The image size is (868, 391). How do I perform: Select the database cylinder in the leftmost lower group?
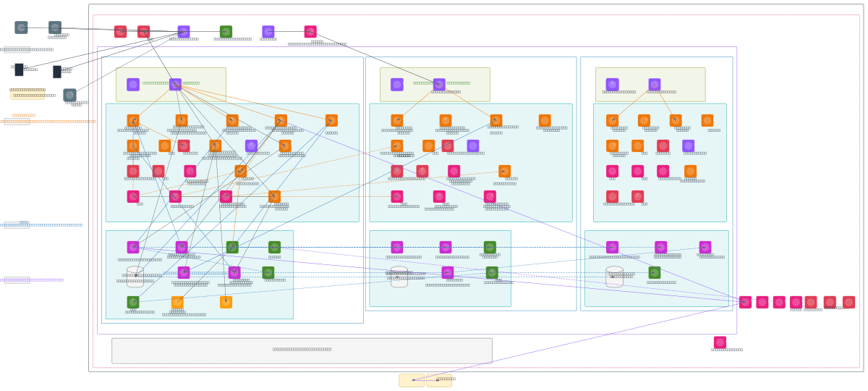(135, 277)
